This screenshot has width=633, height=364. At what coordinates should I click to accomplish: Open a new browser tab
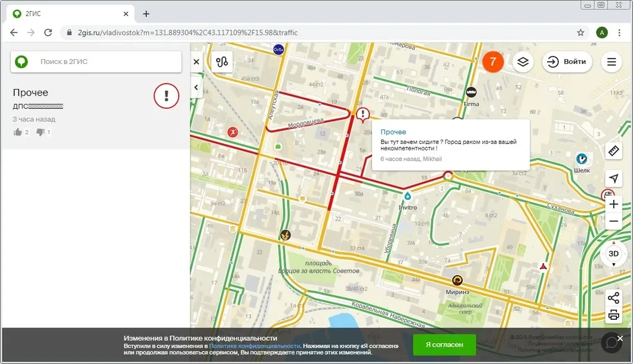(x=146, y=14)
